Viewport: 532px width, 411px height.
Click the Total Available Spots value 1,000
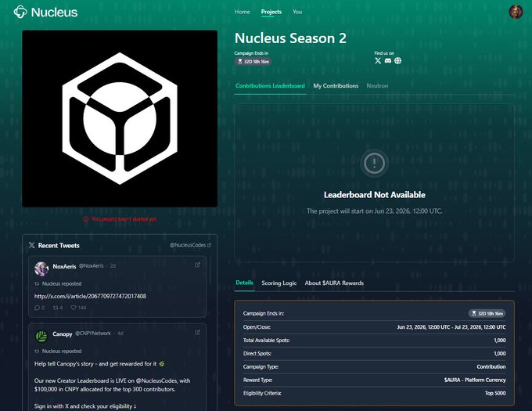coord(500,340)
